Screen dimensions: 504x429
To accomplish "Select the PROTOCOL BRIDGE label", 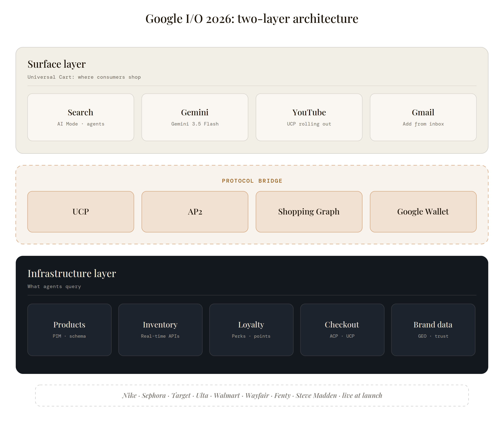I will pos(252,181).
